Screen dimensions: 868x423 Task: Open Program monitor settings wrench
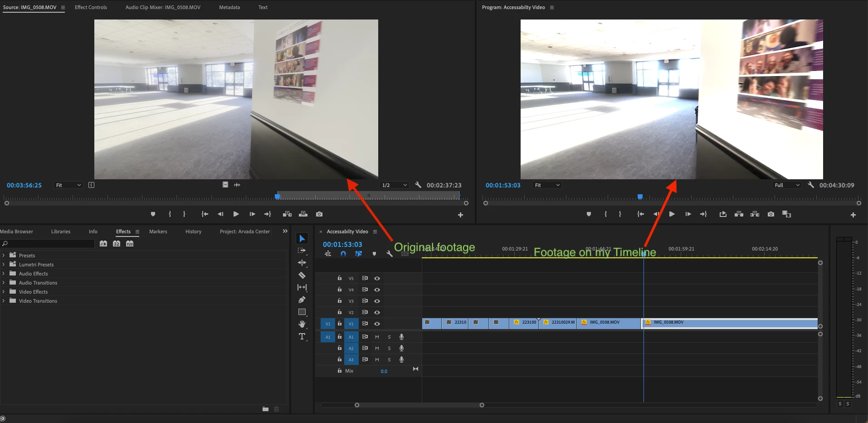click(x=811, y=185)
